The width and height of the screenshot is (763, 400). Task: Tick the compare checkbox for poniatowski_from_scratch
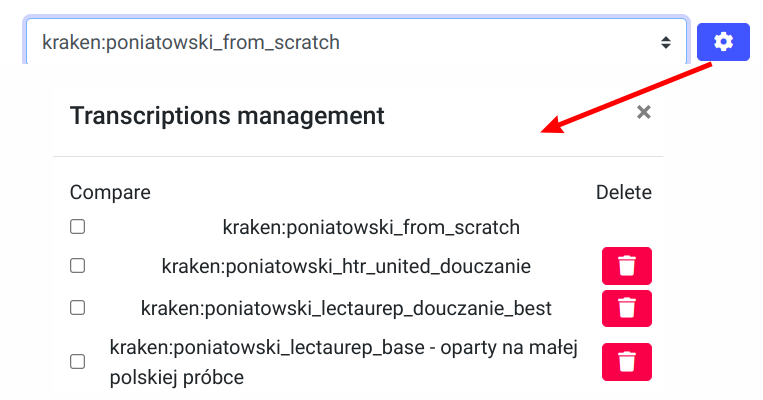(x=77, y=227)
